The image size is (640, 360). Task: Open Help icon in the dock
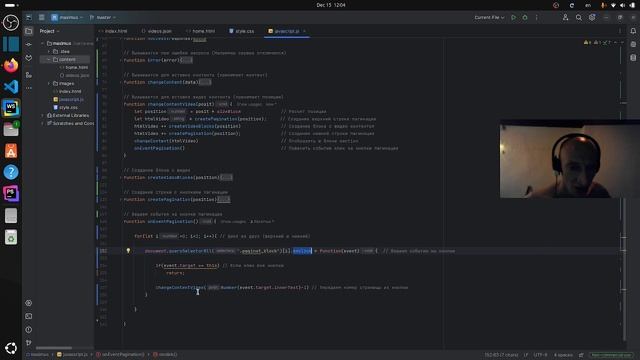(x=11, y=172)
